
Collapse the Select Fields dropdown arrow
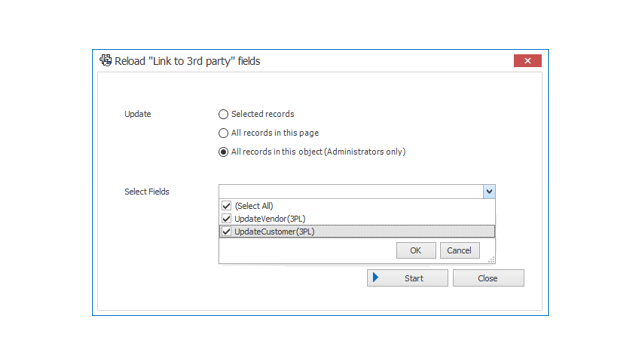tap(489, 191)
